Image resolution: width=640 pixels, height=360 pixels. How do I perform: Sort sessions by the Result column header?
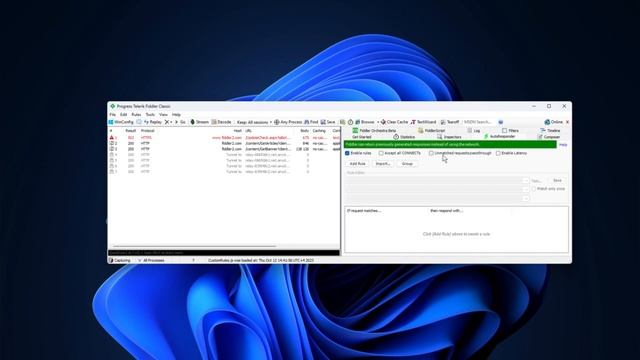tap(131, 131)
